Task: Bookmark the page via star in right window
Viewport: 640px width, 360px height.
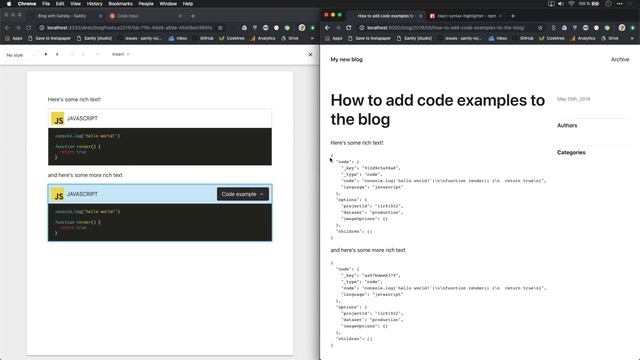Action: 540,28
